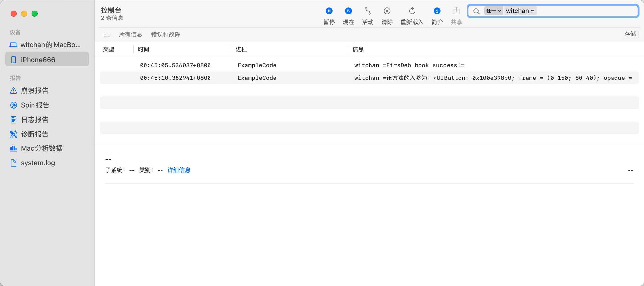Image resolution: width=644 pixels, height=286 pixels.
Task: Open the 详细信息 link
Action: [x=179, y=170]
